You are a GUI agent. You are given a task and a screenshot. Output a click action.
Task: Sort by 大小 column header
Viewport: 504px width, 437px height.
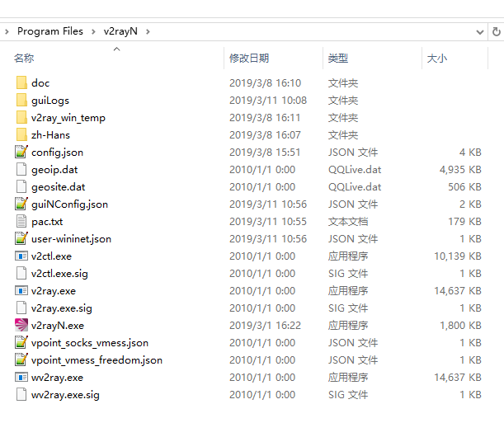click(x=437, y=59)
